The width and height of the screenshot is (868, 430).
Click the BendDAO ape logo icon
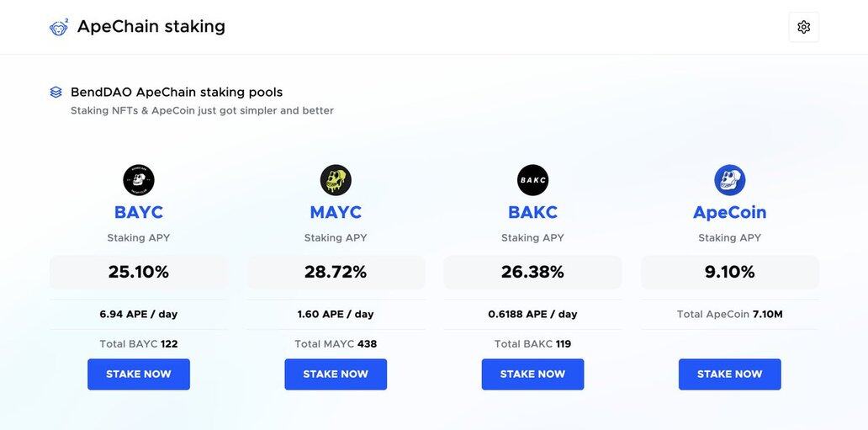point(59,28)
